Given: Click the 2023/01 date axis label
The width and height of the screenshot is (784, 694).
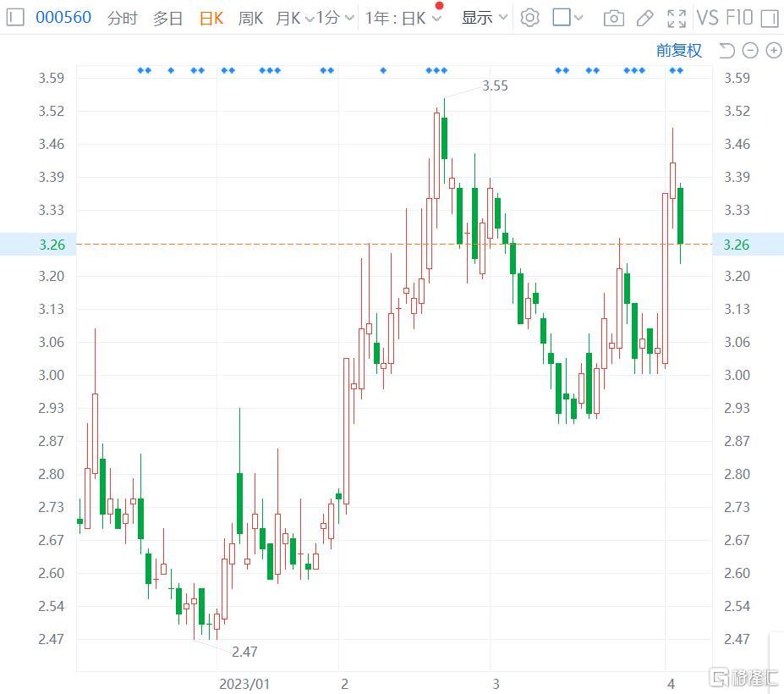Looking at the screenshot, I should pyautogui.click(x=244, y=684).
